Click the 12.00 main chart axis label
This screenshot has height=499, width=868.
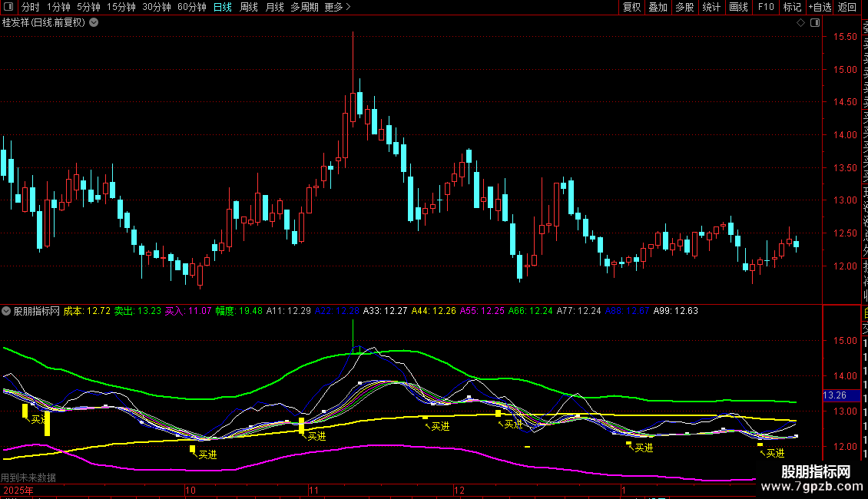tap(845, 266)
